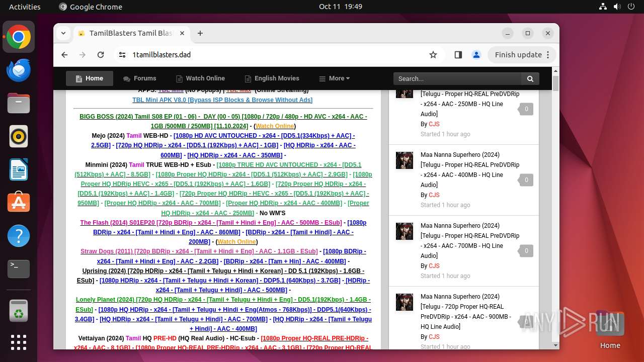Go back to the previous page
The width and height of the screenshot is (644, 362).
64,55
